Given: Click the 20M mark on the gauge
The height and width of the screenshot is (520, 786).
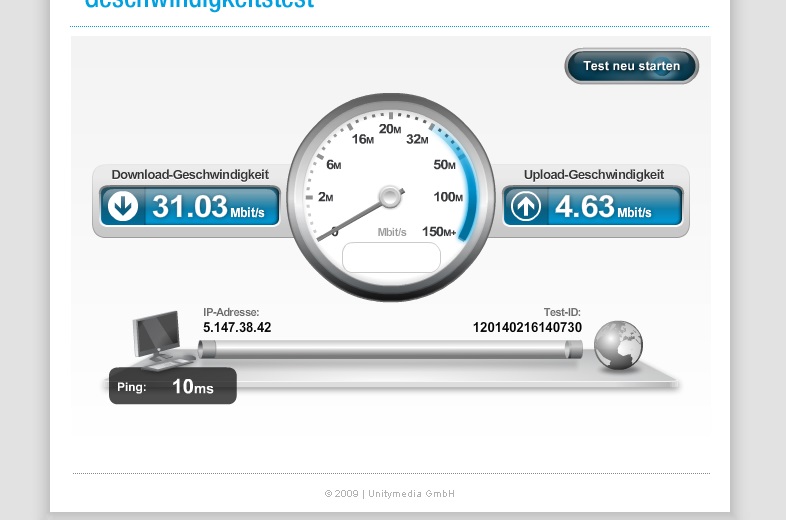Looking at the screenshot, I should tap(390, 129).
